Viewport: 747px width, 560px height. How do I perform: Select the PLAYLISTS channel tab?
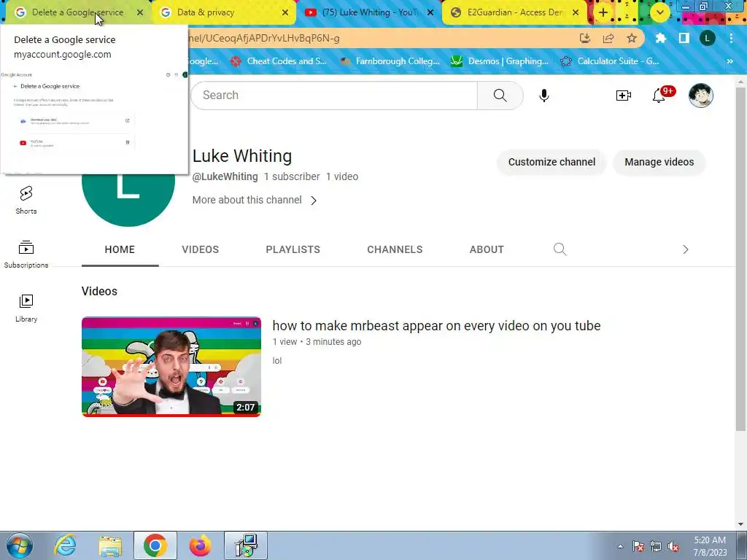pos(293,249)
